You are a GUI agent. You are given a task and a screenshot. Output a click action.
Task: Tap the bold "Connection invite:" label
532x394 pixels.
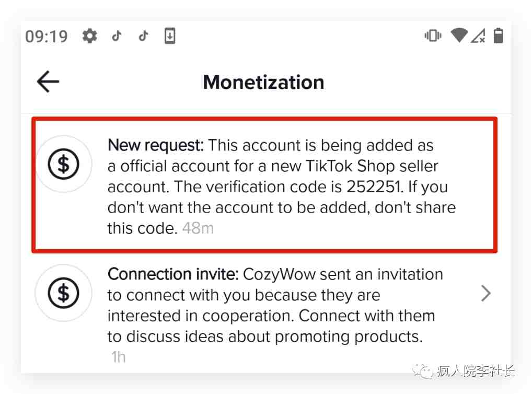[173, 274]
